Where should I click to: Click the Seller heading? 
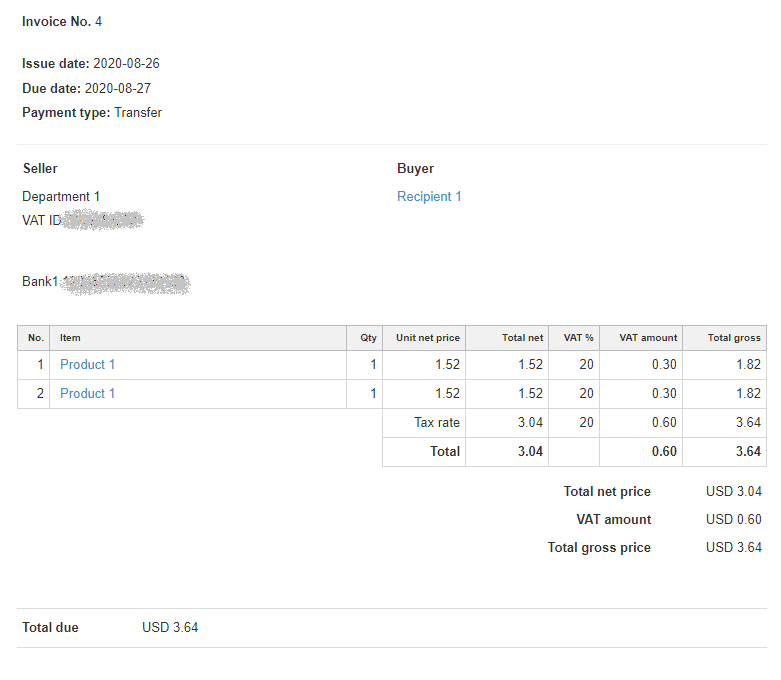[x=40, y=168]
